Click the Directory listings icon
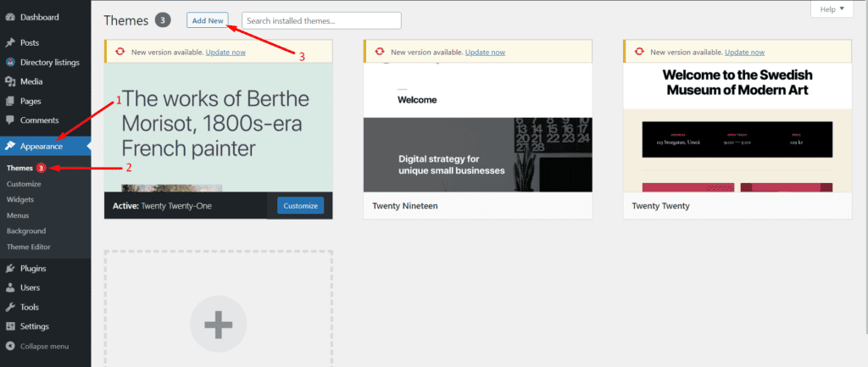This screenshot has width=868, height=367. (x=10, y=62)
